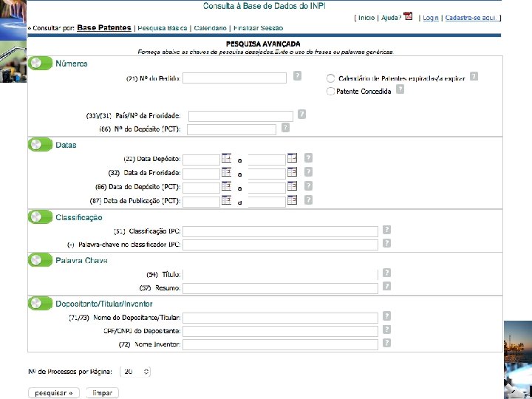Open start-date calendar for Data Depósito

(x=226, y=158)
